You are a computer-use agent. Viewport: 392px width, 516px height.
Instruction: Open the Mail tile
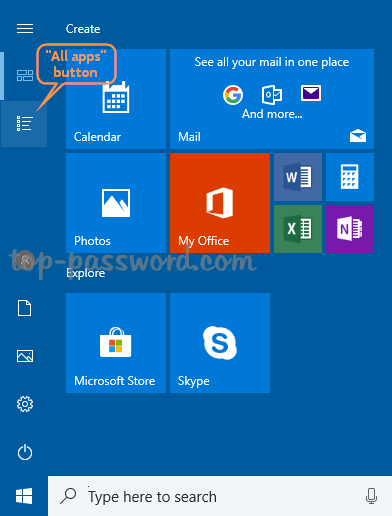(272, 99)
